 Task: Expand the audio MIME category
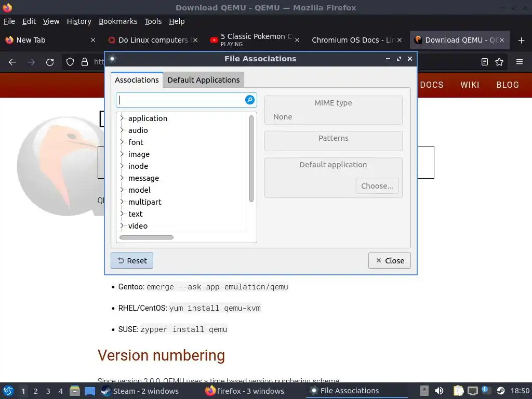pyautogui.click(x=122, y=130)
